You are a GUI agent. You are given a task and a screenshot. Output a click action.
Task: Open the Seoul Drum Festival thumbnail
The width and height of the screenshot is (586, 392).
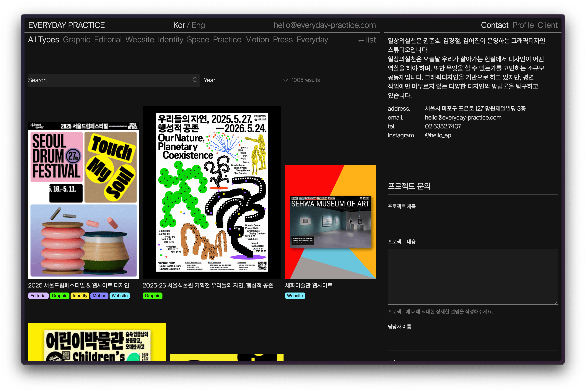point(84,200)
